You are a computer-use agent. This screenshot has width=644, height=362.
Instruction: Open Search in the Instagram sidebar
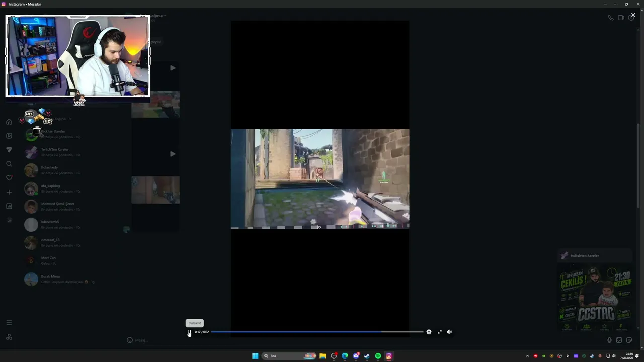click(9, 164)
